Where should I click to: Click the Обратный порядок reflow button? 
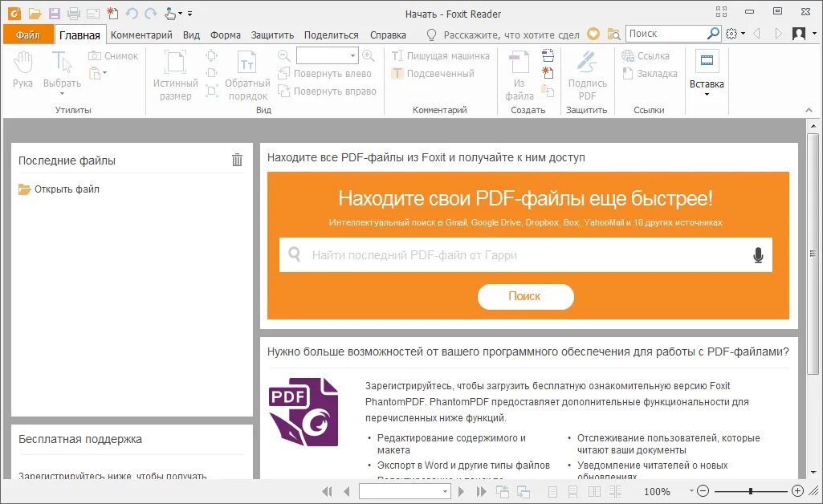(247, 75)
